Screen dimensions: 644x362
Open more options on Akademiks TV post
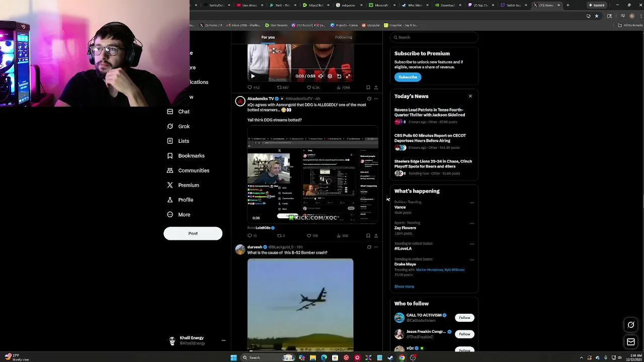[x=376, y=99]
